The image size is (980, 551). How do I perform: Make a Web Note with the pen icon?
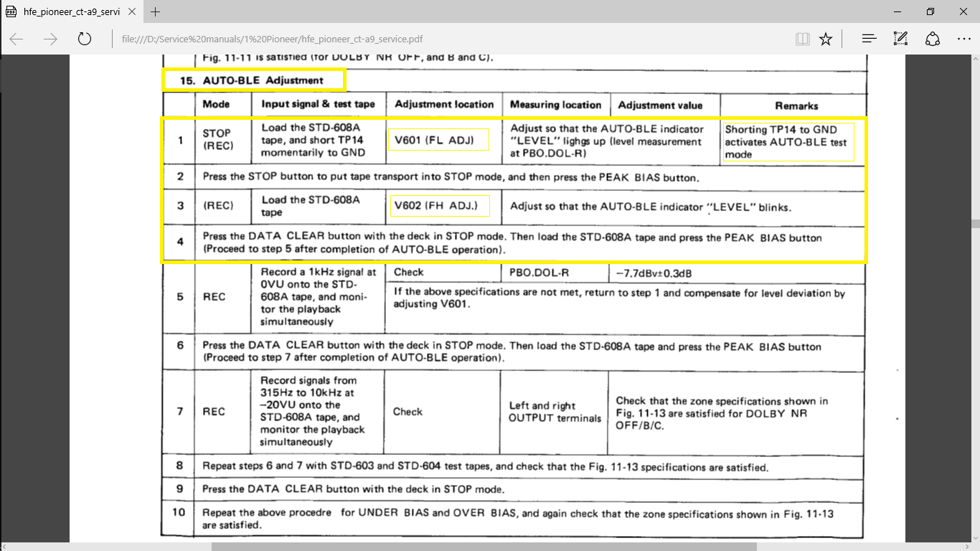tap(900, 39)
